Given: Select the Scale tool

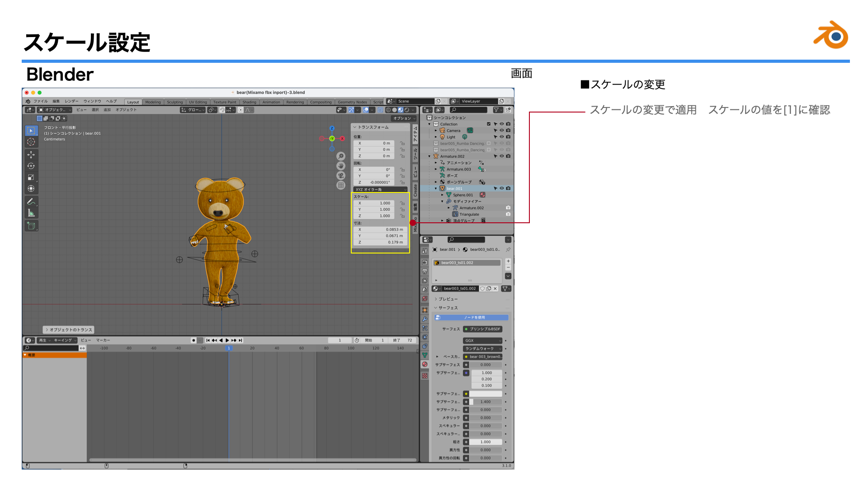Looking at the screenshot, I should 31,178.
